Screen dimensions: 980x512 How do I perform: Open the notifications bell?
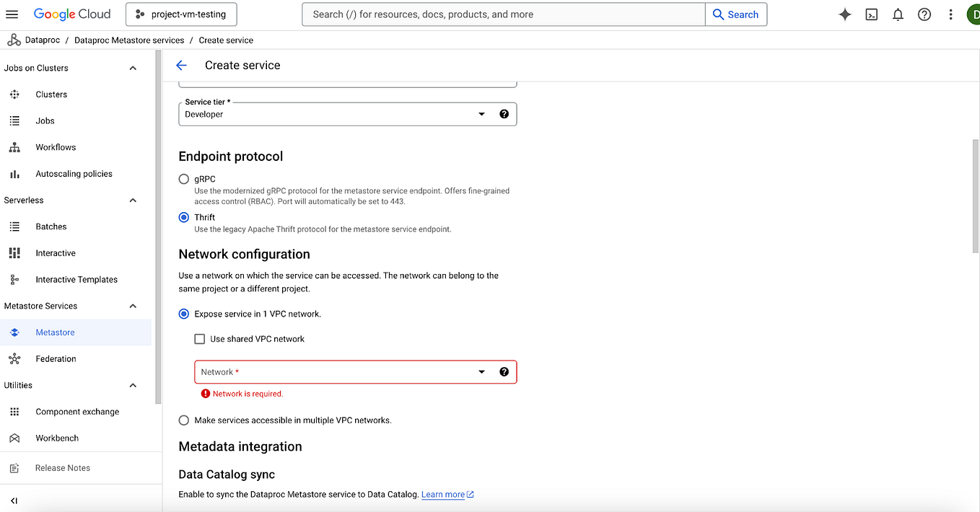(x=898, y=14)
